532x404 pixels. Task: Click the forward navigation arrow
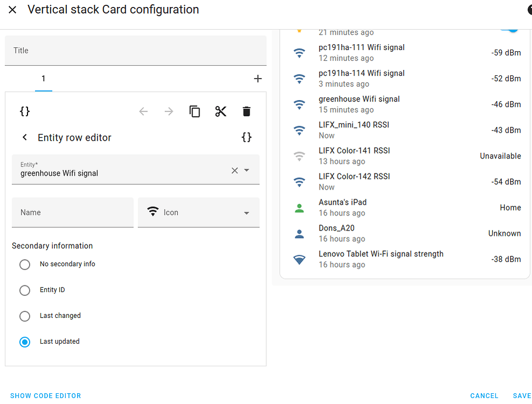click(169, 112)
